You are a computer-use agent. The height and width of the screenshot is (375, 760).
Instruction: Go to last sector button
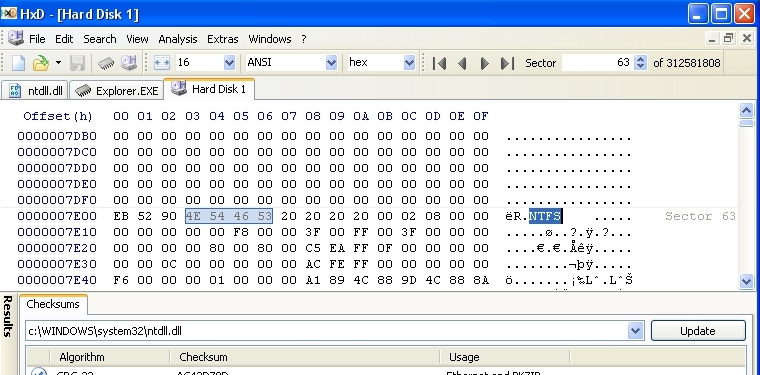[x=507, y=63]
